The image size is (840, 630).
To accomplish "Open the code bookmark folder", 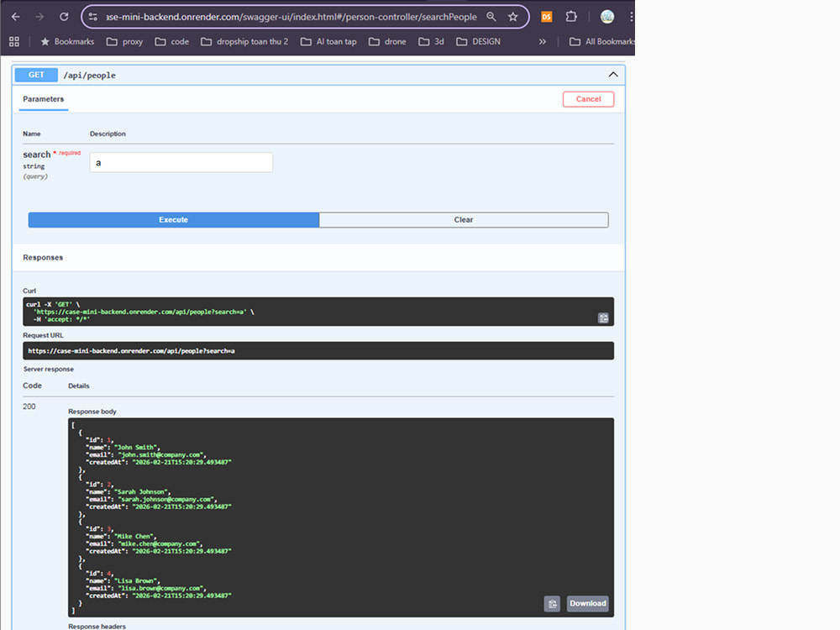I will (172, 41).
